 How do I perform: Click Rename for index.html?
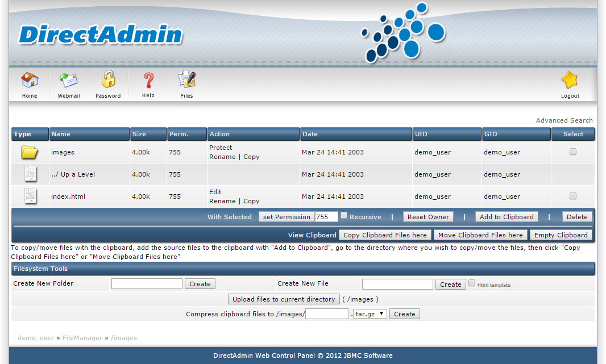click(222, 201)
